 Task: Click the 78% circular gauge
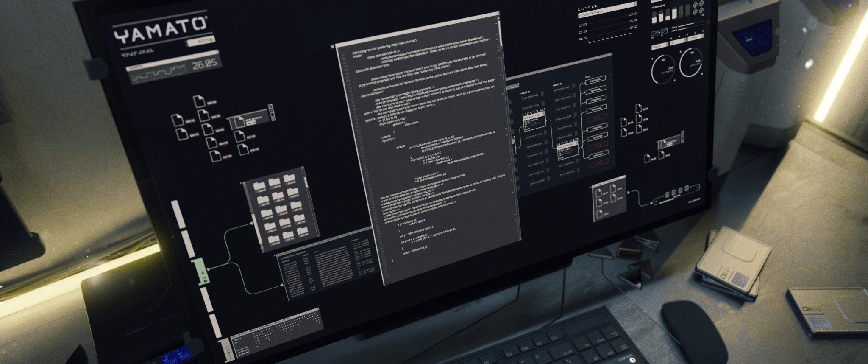691,63
